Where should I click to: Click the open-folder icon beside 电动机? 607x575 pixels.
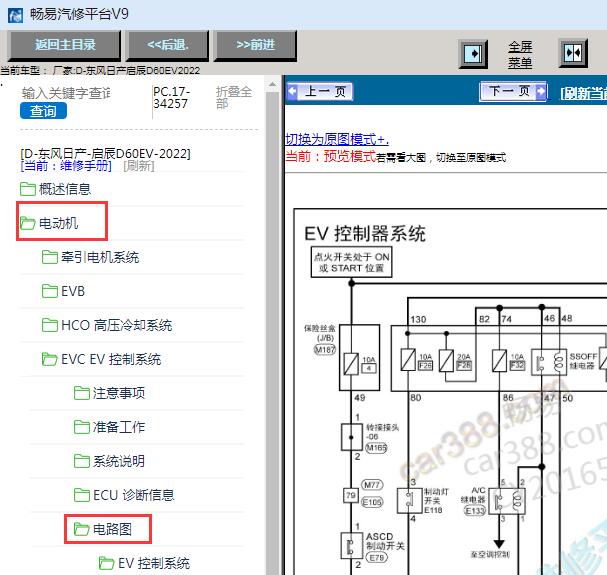28,223
